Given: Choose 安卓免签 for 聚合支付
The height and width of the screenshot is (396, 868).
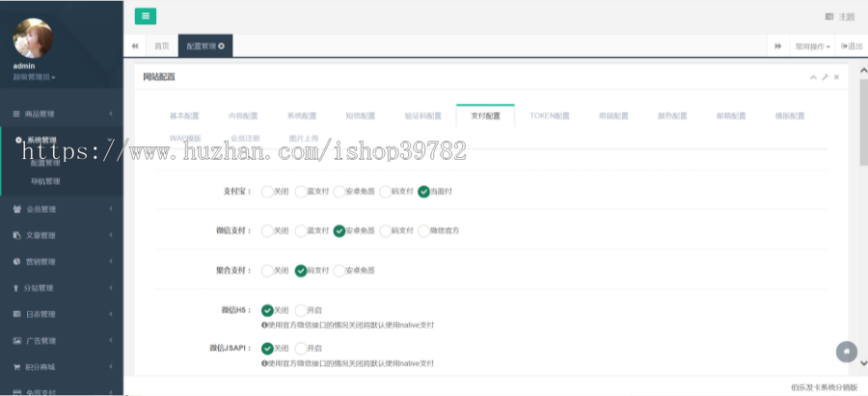Looking at the screenshot, I should click(x=339, y=271).
